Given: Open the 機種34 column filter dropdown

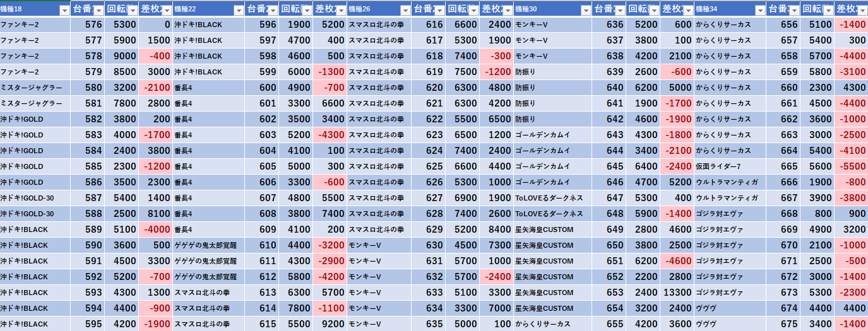Looking at the screenshot, I should (760, 10).
